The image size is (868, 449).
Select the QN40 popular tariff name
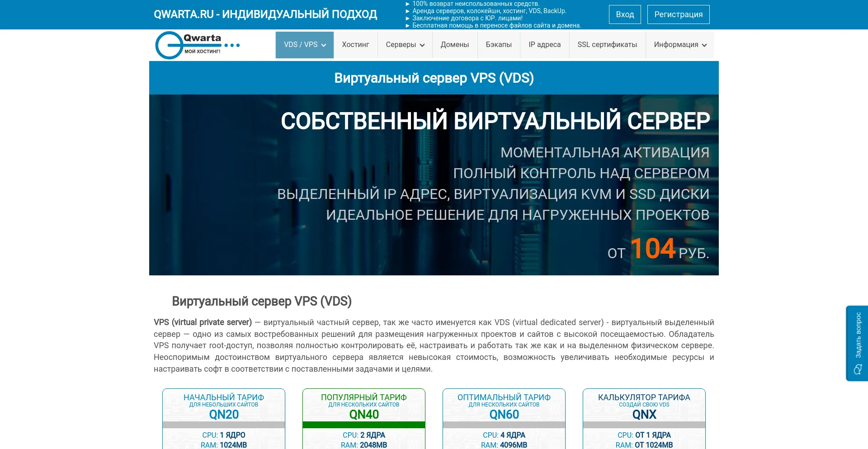(x=364, y=414)
